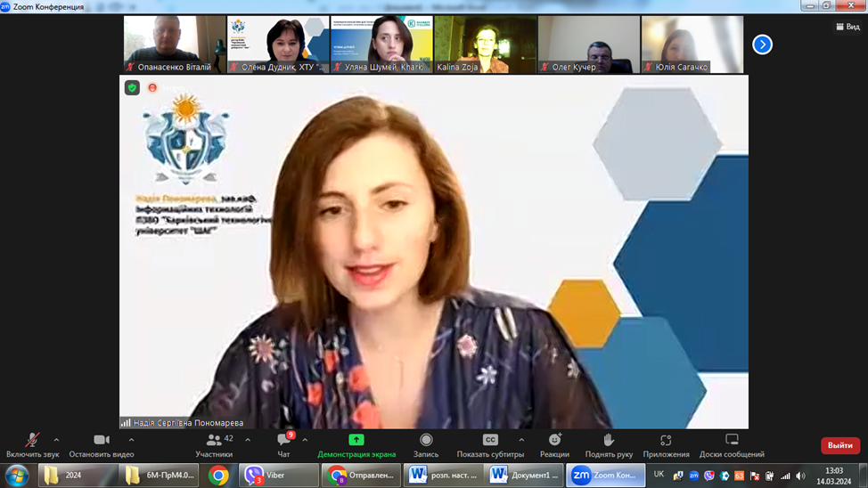Viewport: 868px width, 488px height.
Task: Click the Record (Запись) icon
Action: [x=426, y=440]
